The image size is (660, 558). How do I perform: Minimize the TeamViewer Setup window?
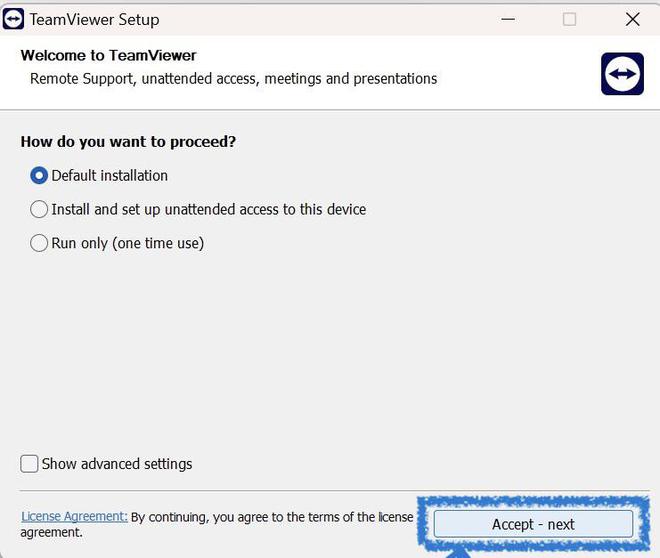[508, 19]
